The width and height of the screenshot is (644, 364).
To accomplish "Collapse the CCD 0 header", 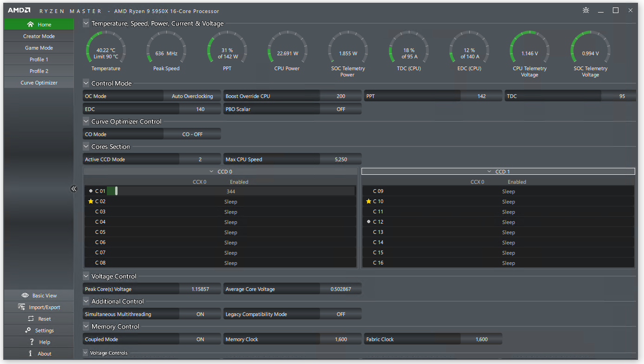I will (x=220, y=172).
